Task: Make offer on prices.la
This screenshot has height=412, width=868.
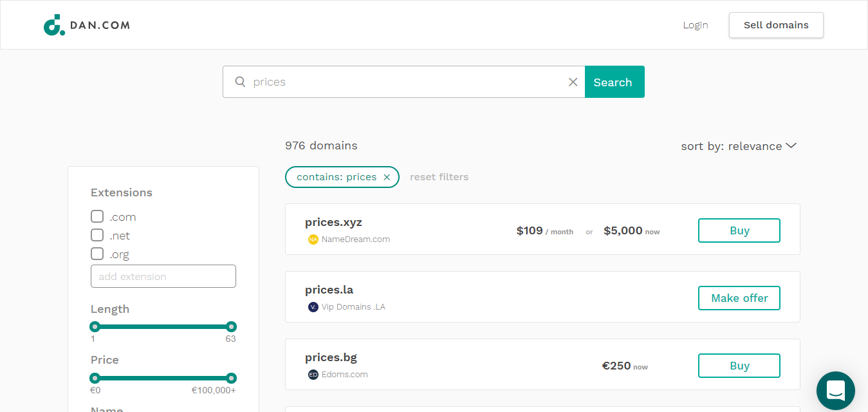Action: coord(739,298)
